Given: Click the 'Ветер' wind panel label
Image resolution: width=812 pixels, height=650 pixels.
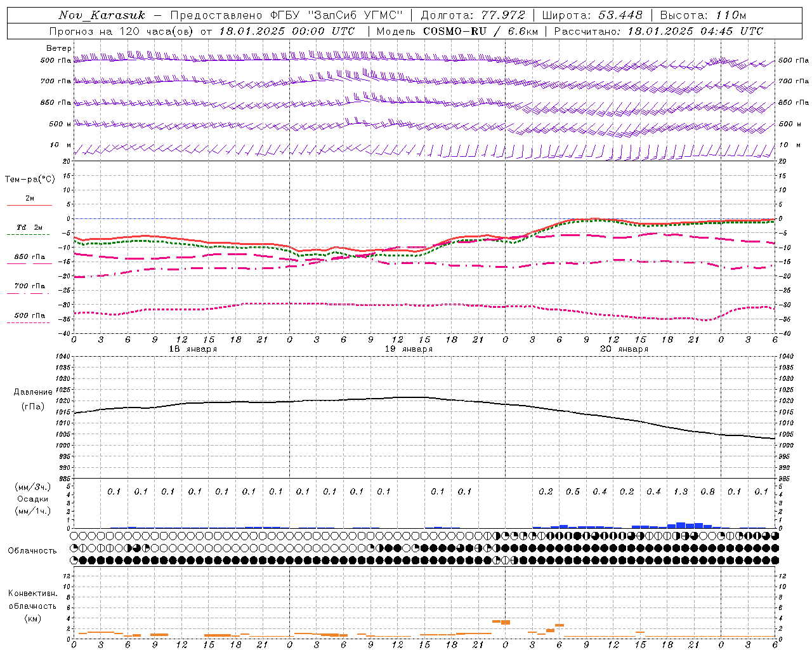Looking at the screenshot, I should [x=59, y=48].
